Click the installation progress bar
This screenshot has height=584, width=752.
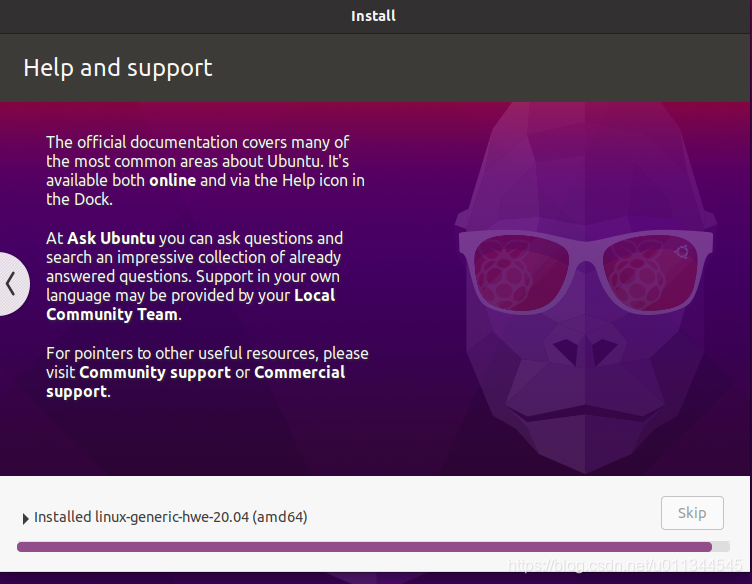click(373, 547)
